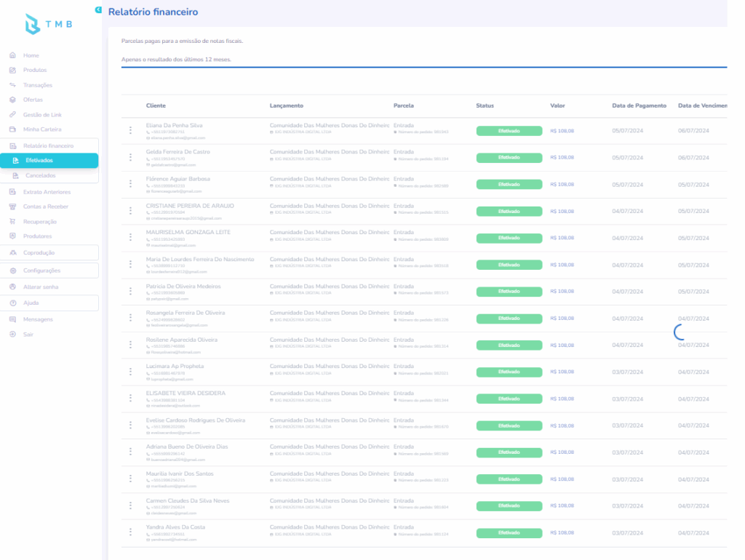Open row options for Yandra Alves Da Costa

click(131, 532)
